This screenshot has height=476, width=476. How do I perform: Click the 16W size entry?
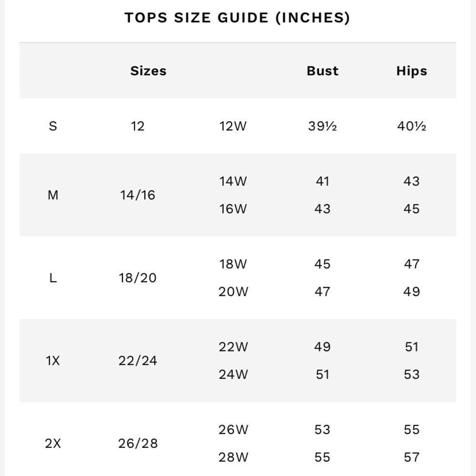(233, 209)
